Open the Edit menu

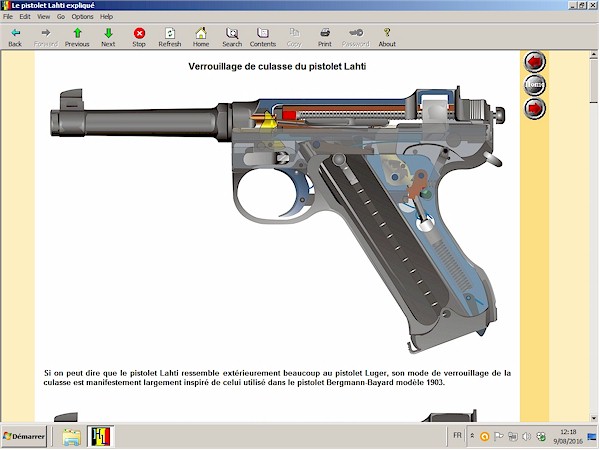point(25,16)
